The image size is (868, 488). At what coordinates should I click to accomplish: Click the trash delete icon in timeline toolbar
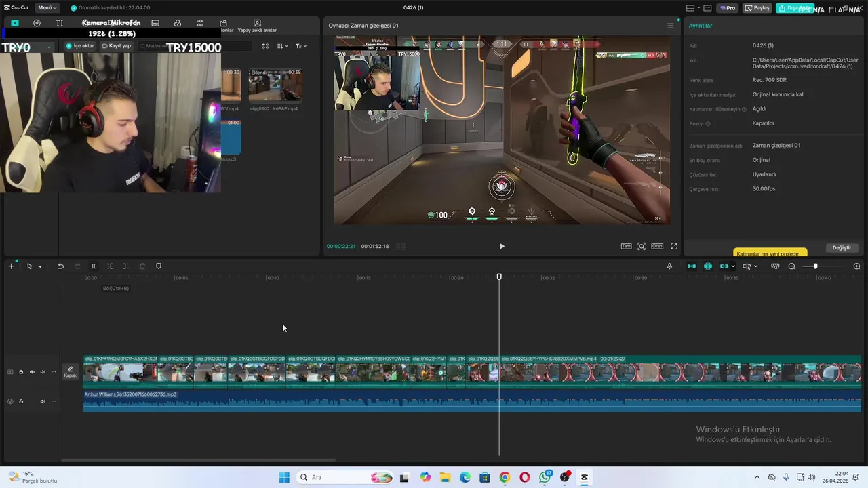point(142,266)
